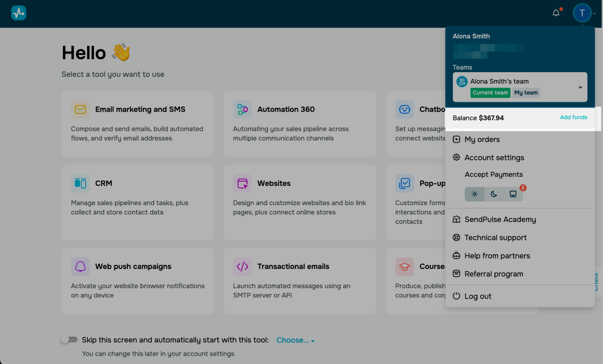Click the Help from partners icon
The width and height of the screenshot is (603, 364).
pyautogui.click(x=456, y=255)
